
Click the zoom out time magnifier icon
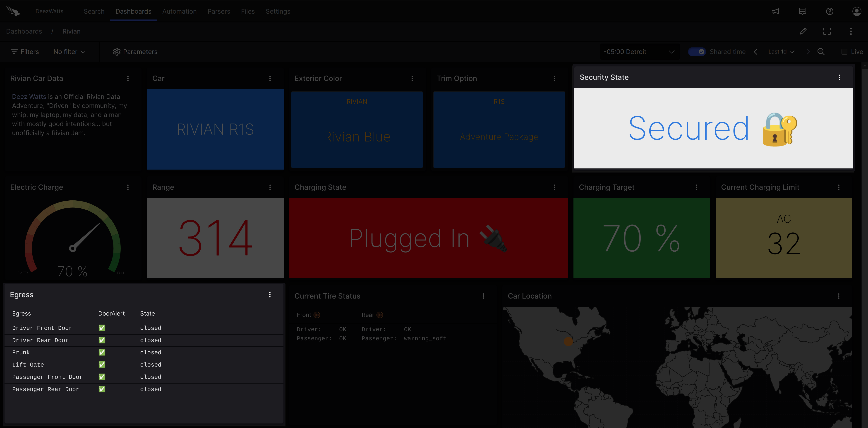pyautogui.click(x=821, y=52)
